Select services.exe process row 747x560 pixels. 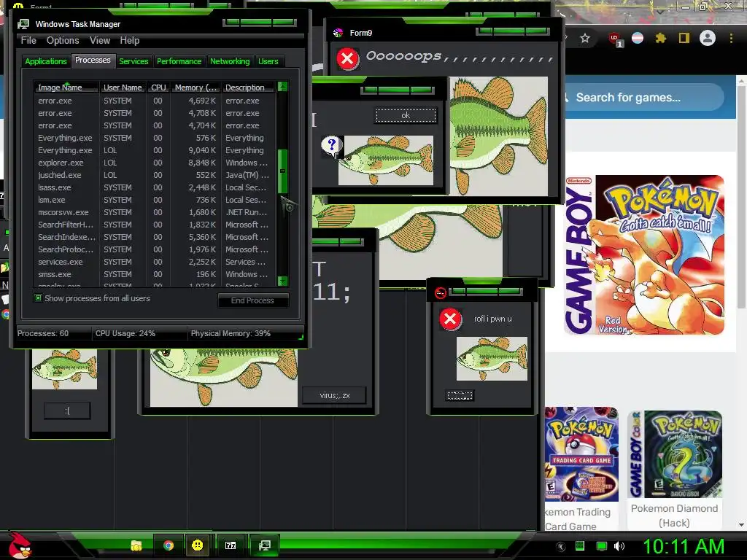click(x=155, y=262)
